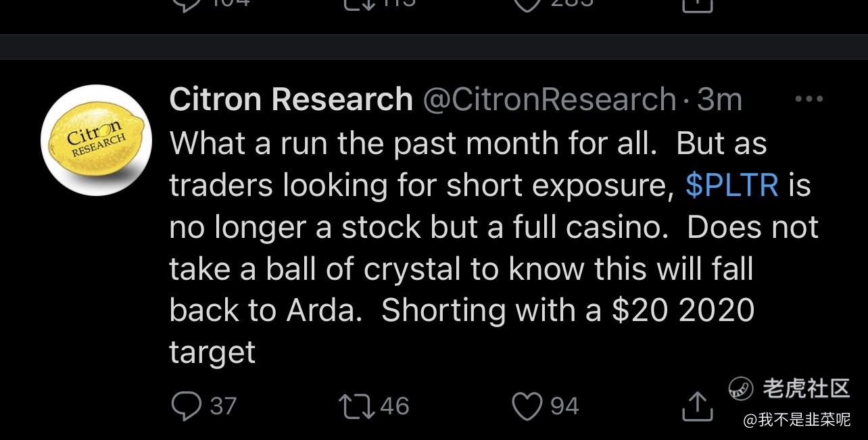Click the retweet count 46
This screenshot has width=868, height=440.
(395, 406)
